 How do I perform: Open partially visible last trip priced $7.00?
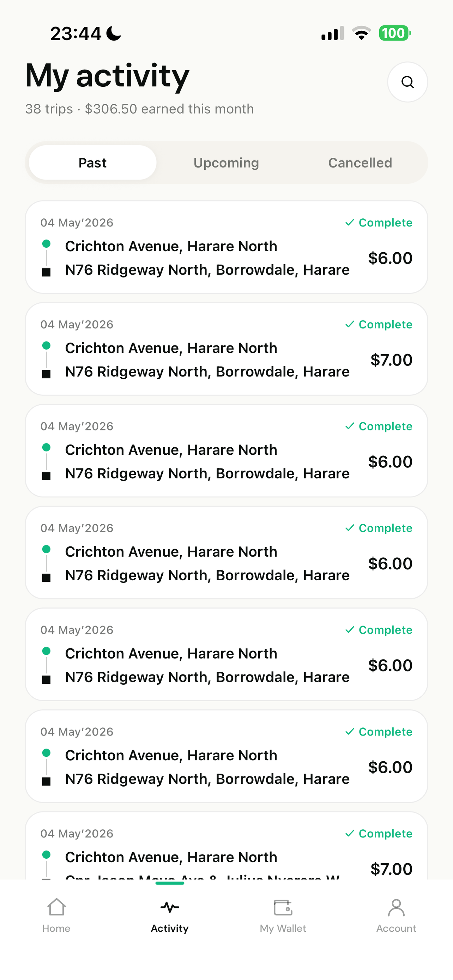point(226,845)
